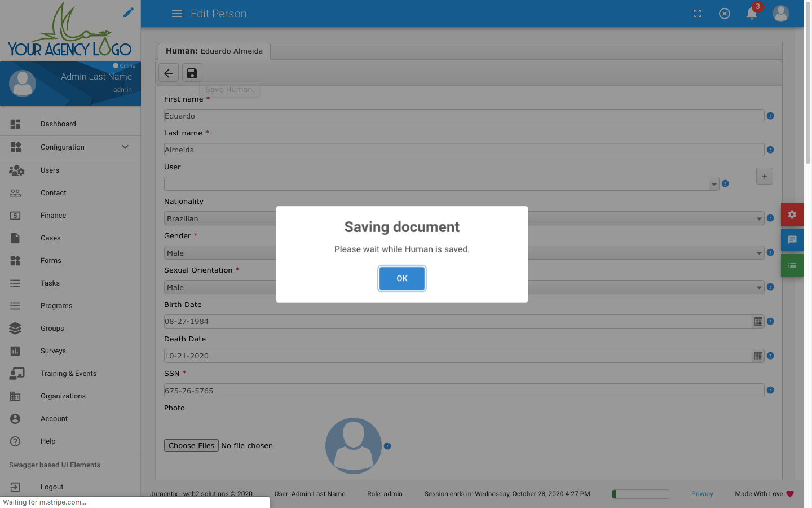Open Account in sidebar

[x=70, y=419]
